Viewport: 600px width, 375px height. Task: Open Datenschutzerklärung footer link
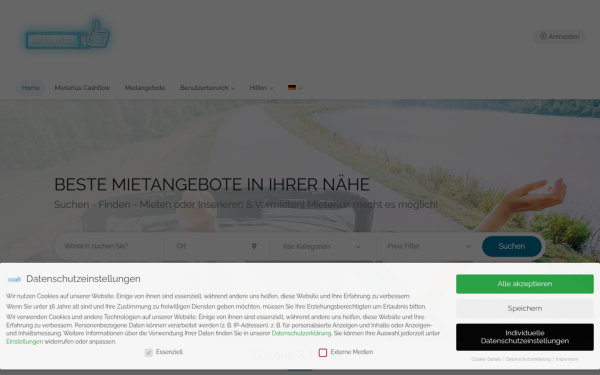coord(528,359)
